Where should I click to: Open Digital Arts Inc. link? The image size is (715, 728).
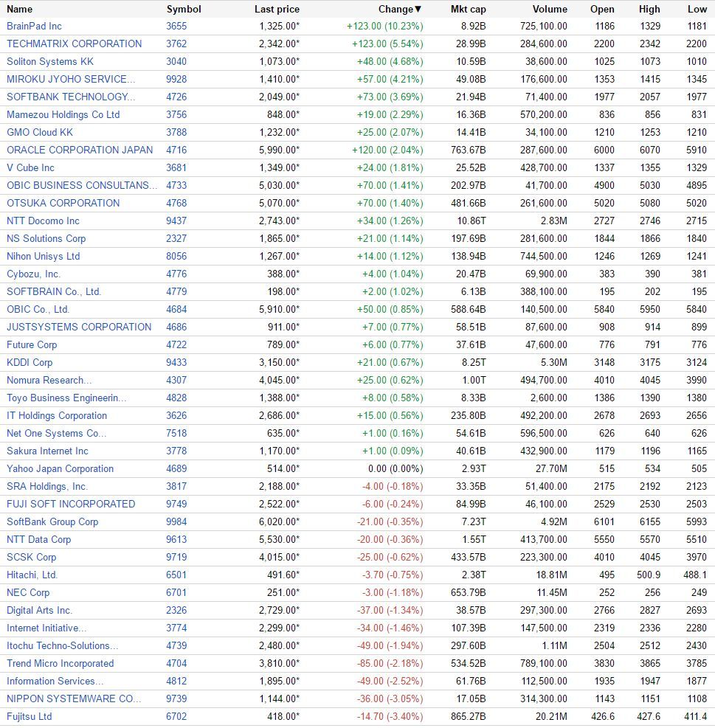[x=40, y=610]
